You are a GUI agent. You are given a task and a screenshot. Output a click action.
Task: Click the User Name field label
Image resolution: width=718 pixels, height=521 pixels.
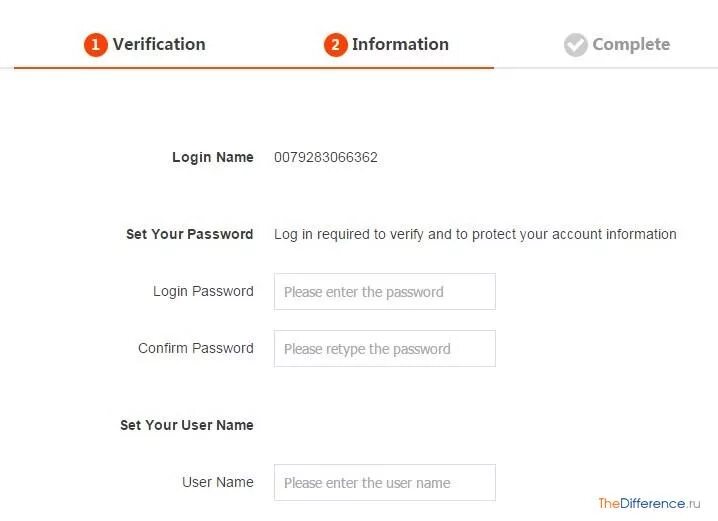point(217,482)
